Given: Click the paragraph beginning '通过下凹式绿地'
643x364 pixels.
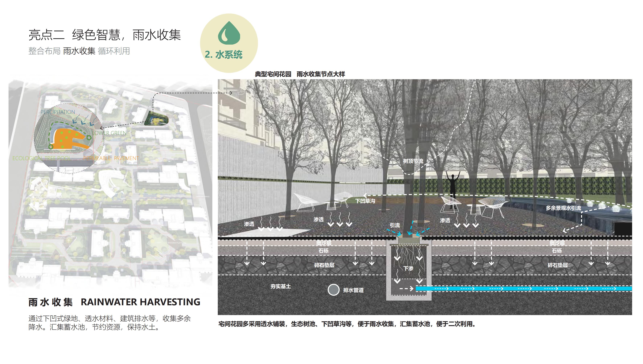Looking at the screenshot, I should click(x=110, y=322).
